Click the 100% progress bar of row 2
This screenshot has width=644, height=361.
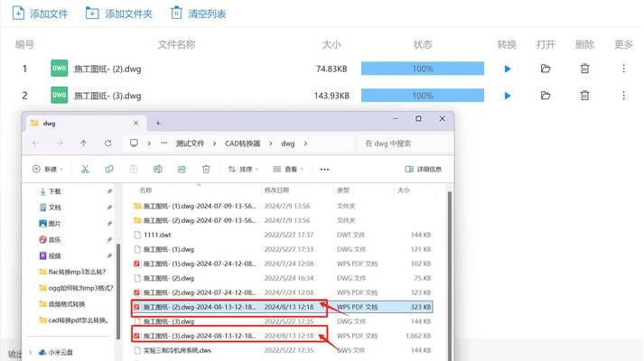point(423,96)
